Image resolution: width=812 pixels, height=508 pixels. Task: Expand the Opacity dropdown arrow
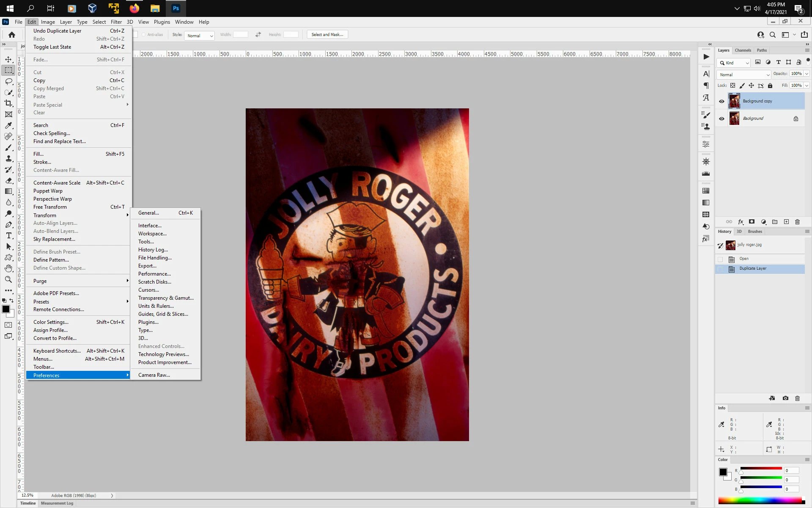pyautogui.click(x=807, y=74)
